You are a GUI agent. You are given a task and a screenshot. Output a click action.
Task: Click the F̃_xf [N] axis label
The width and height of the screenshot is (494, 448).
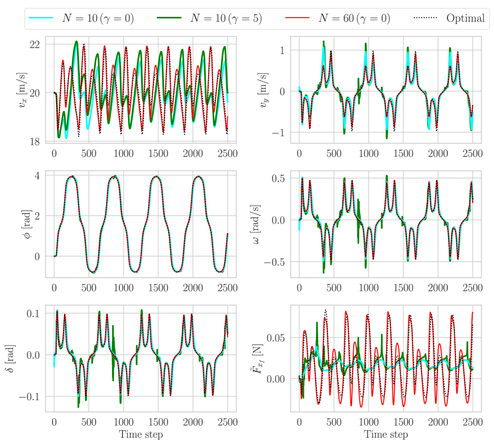[258, 358]
